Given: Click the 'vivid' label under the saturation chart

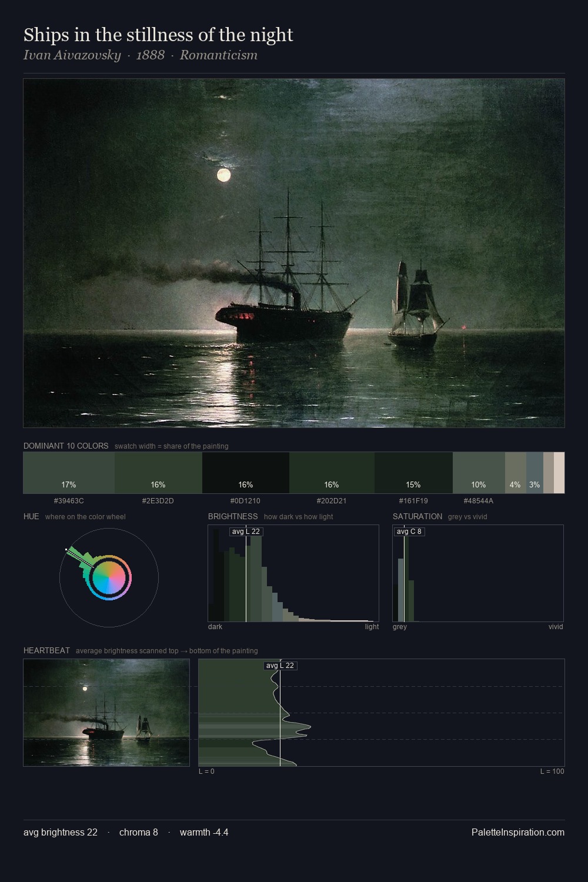Looking at the screenshot, I should click(556, 627).
